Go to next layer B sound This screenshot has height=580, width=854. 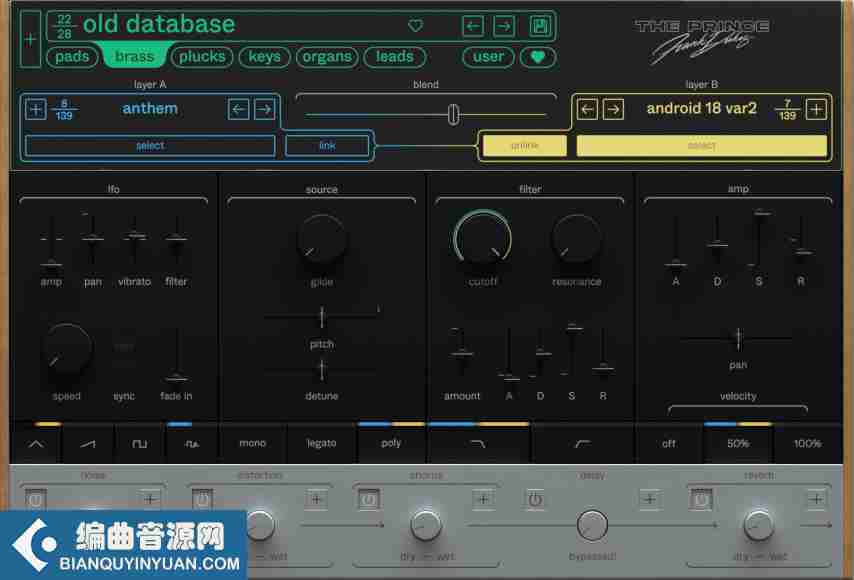coord(613,109)
